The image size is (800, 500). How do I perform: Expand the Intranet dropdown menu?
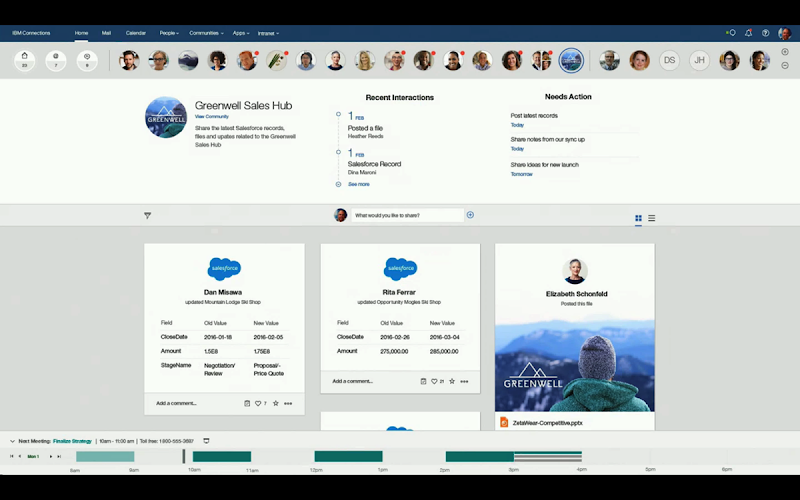tap(268, 33)
